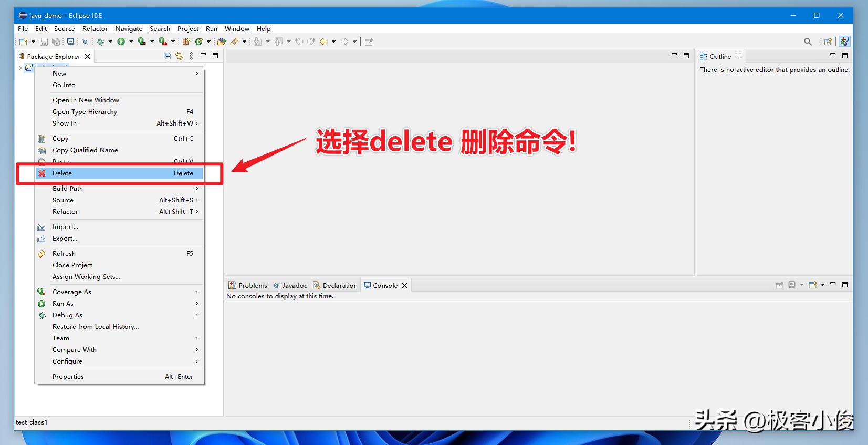Click the green Run button icon
Viewport: 868px width, 445px height.
(121, 42)
